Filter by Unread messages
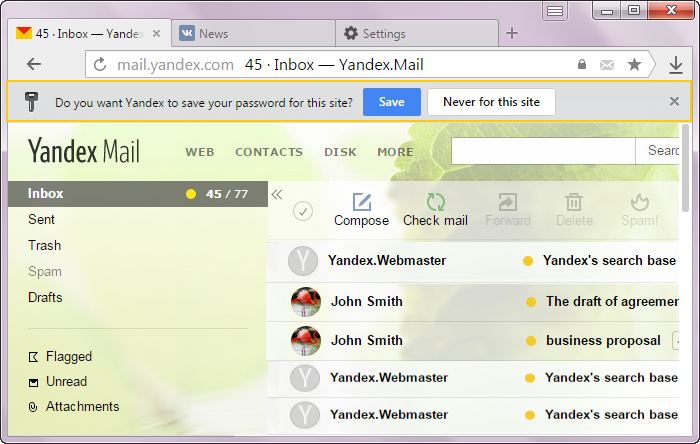The image size is (700, 444). [x=67, y=382]
